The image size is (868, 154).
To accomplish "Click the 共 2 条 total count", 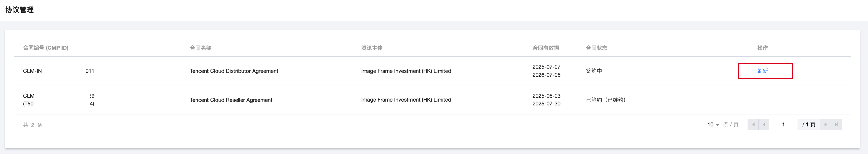I will [x=33, y=125].
